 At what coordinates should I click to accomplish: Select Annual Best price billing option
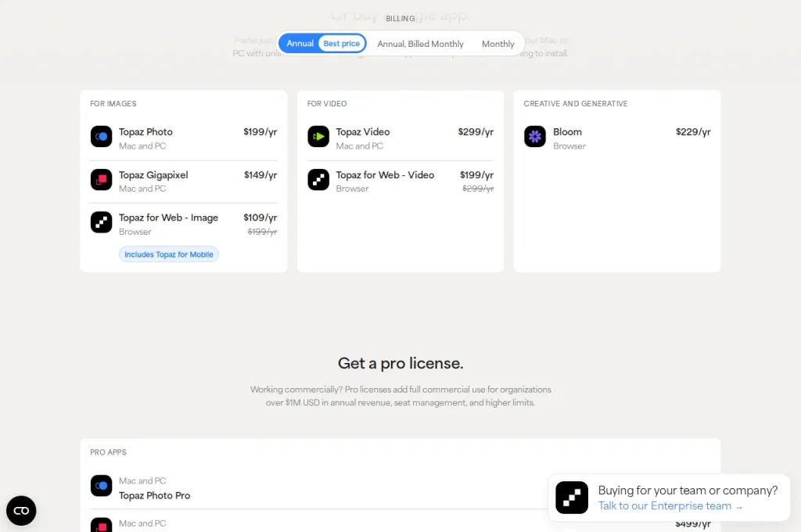(x=322, y=44)
